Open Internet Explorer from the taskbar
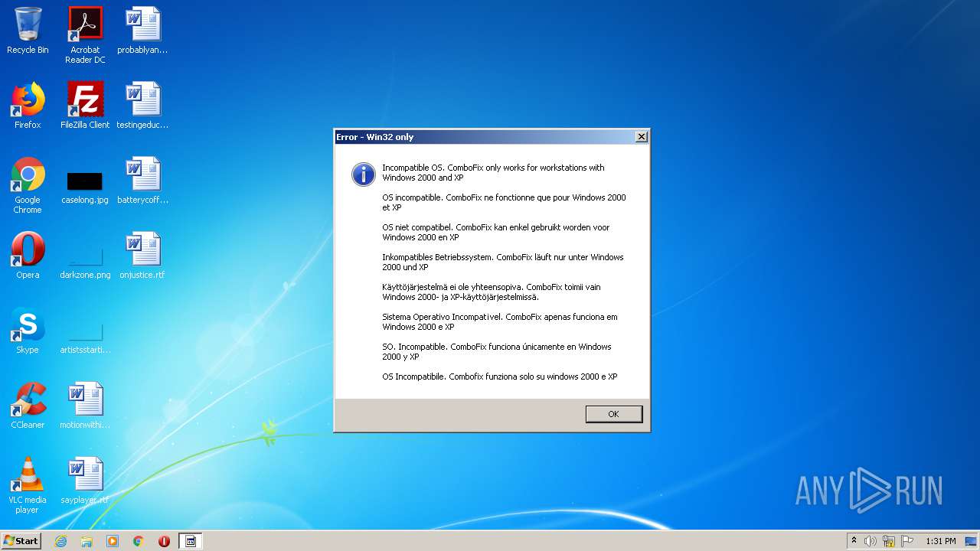The image size is (980, 551). pos(61,541)
